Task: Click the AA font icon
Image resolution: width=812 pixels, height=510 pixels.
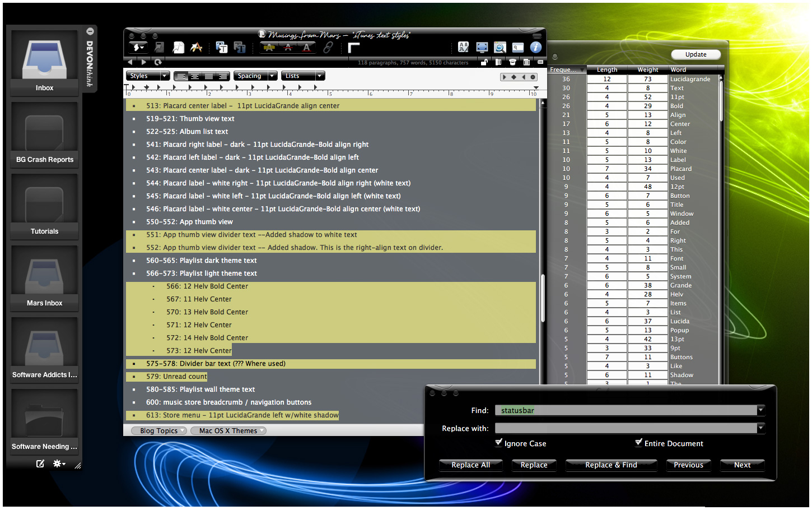Action: (463, 48)
